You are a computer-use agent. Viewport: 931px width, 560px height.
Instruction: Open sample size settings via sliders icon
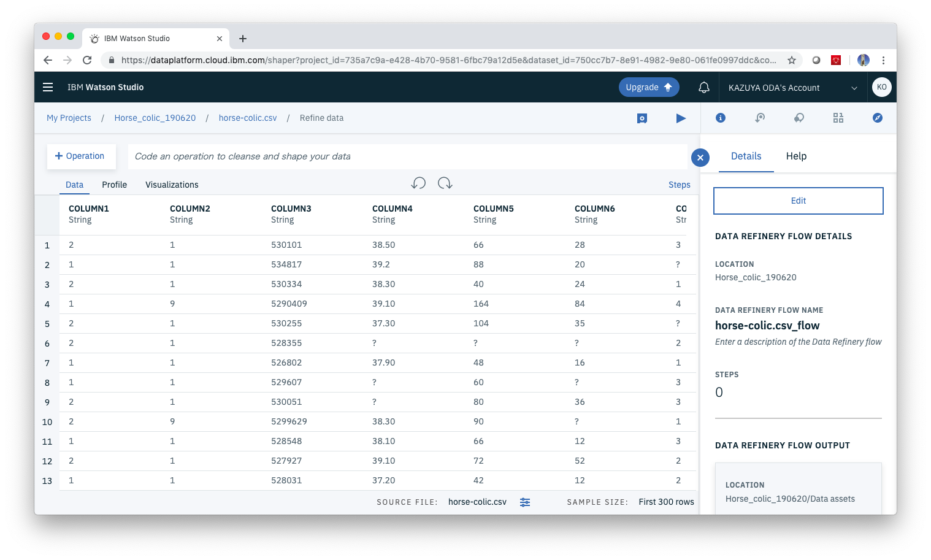tap(525, 502)
